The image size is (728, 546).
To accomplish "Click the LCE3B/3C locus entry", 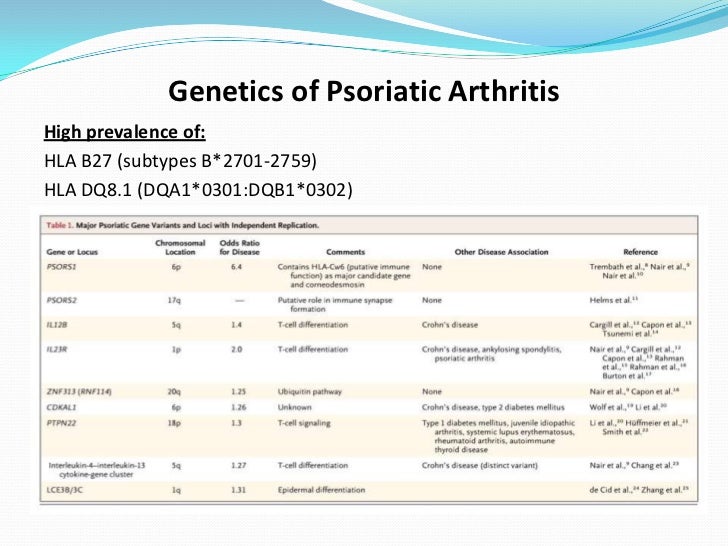I will (65, 490).
